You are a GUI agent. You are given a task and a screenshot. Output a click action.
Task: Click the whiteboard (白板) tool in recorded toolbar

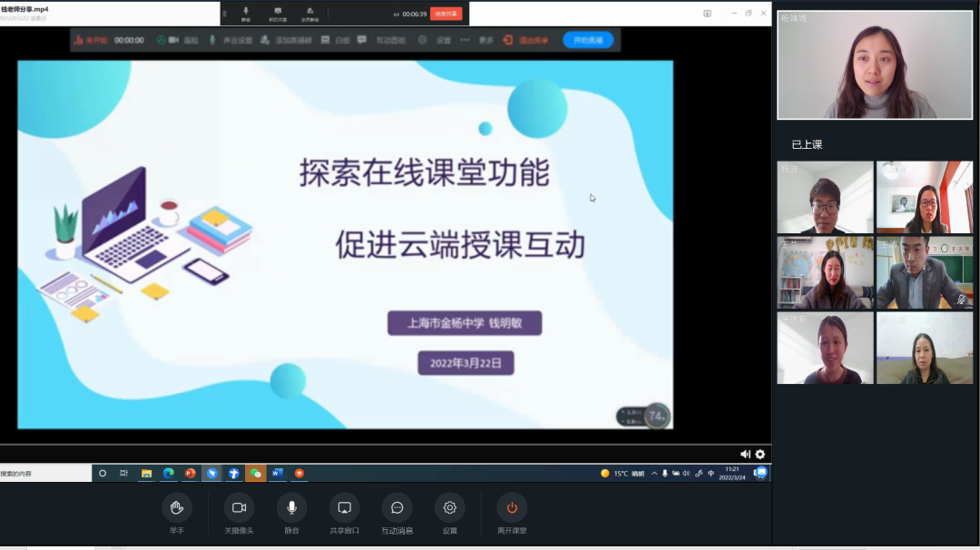tap(337, 40)
